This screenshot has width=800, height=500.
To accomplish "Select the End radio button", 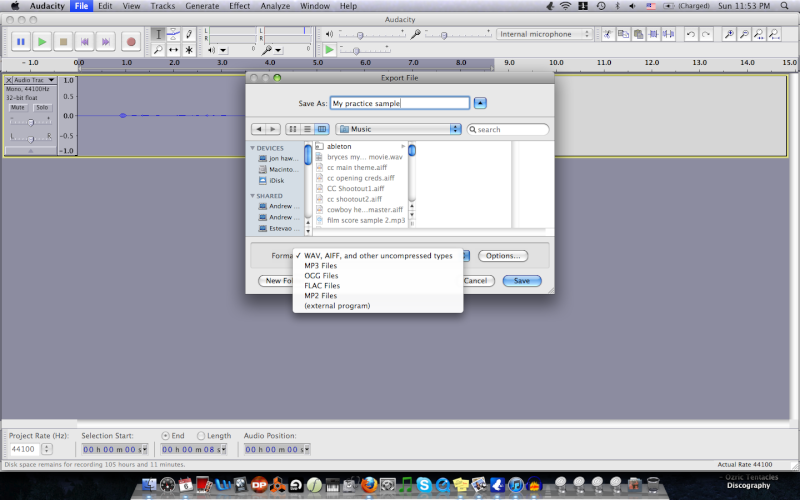I will (165, 436).
